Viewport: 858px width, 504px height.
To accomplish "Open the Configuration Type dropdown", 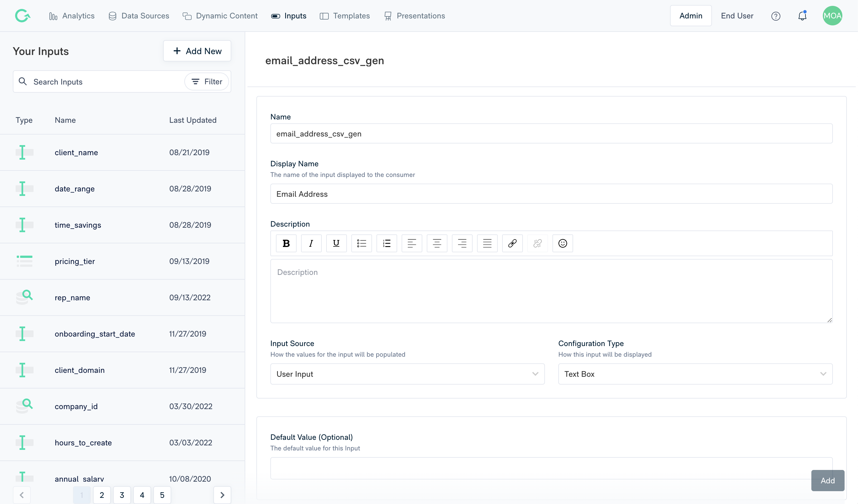I will click(695, 374).
